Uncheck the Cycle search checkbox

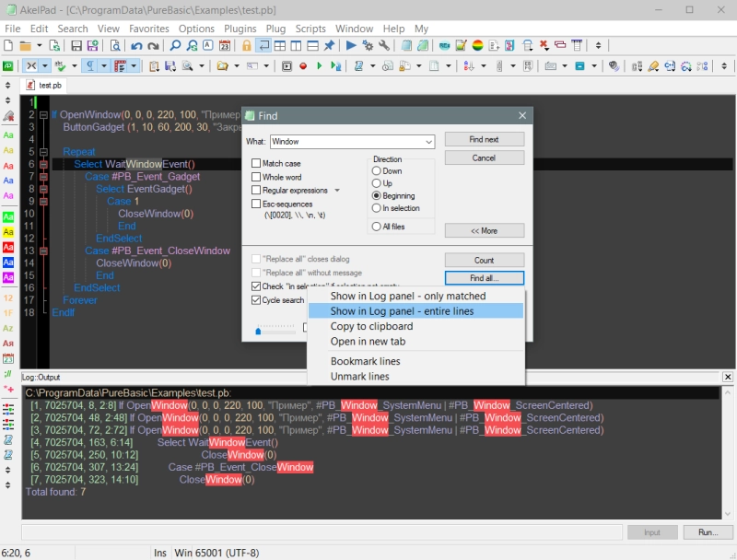point(256,300)
